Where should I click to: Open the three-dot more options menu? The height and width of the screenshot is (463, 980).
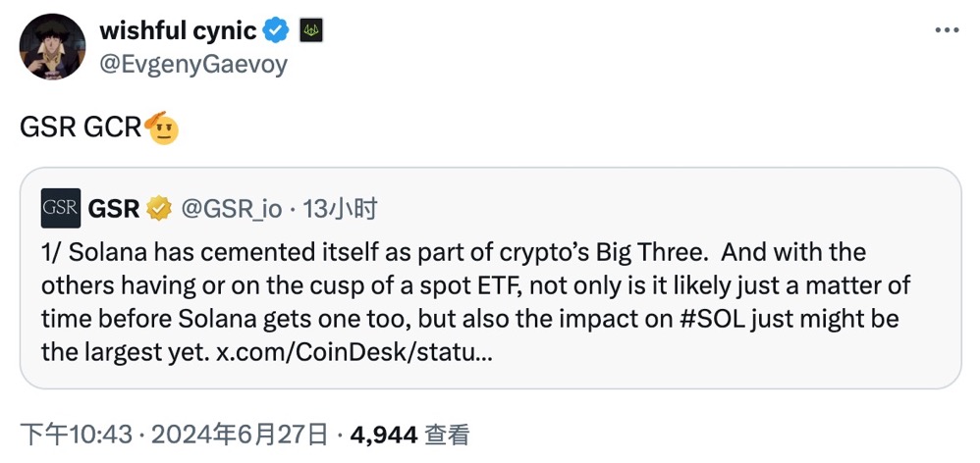(946, 31)
